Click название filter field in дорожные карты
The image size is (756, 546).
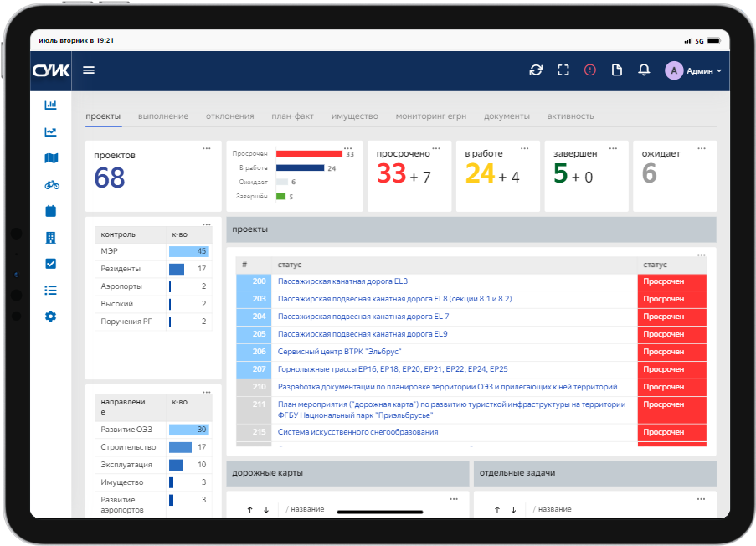click(307, 509)
